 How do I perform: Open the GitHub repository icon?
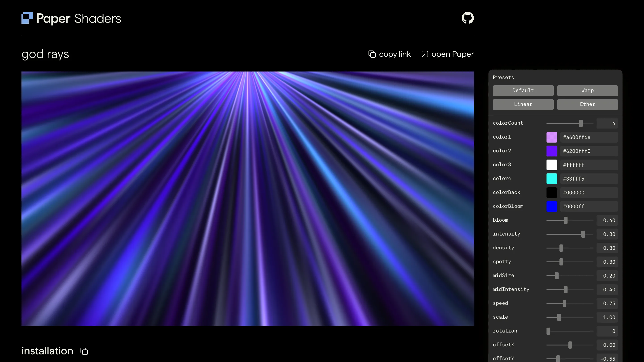(468, 18)
